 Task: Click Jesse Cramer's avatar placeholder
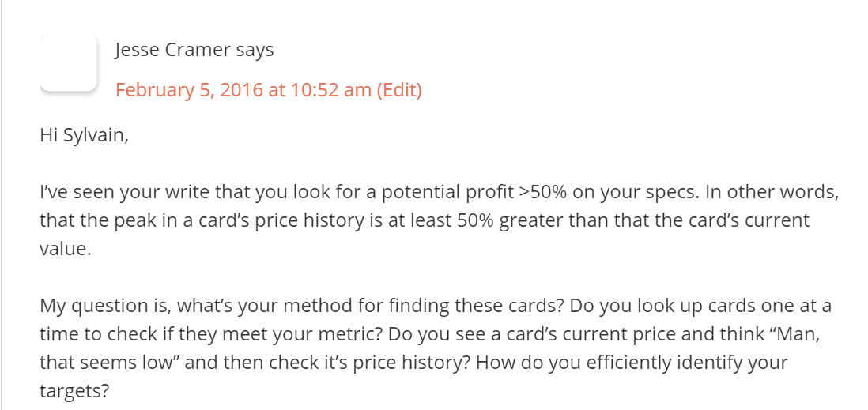point(68,62)
